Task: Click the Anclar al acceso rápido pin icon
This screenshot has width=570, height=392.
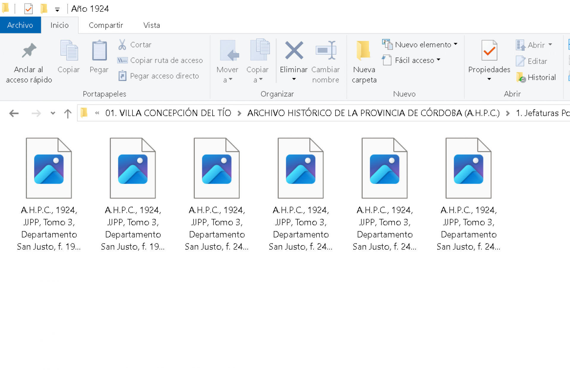Action: [x=29, y=51]
